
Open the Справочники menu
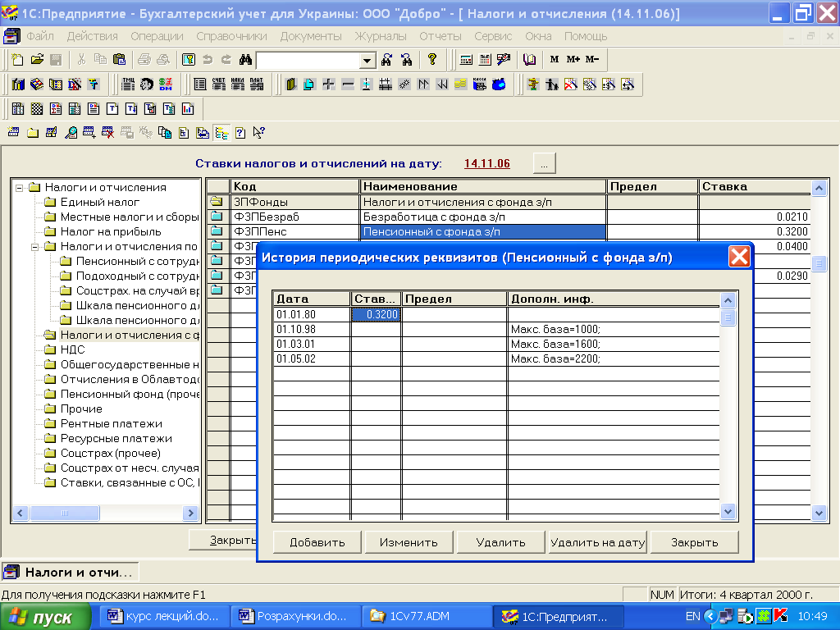[231, 36]
